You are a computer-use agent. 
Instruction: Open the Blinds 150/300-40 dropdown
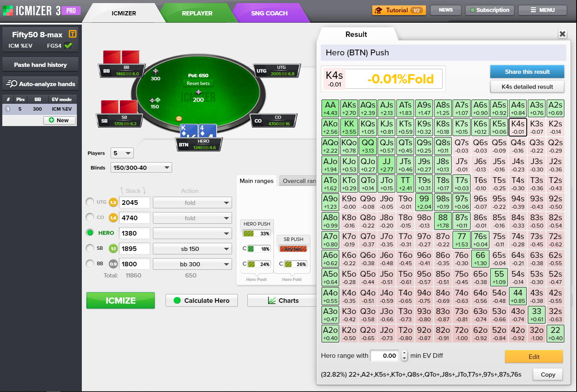point(141,168)
